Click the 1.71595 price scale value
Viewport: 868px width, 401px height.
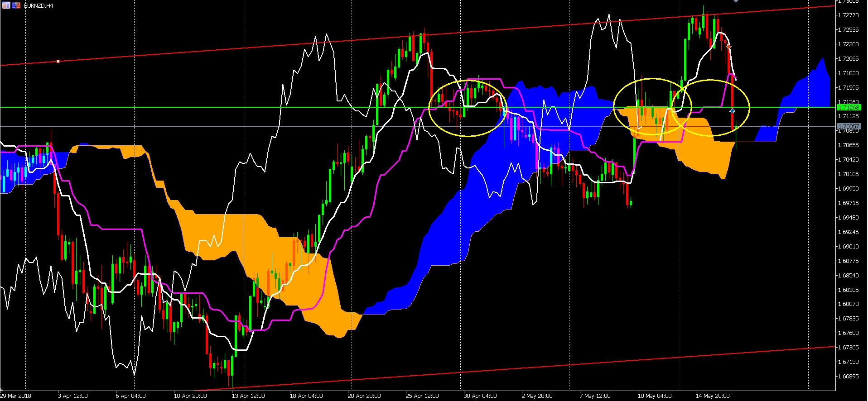[849, 87]
